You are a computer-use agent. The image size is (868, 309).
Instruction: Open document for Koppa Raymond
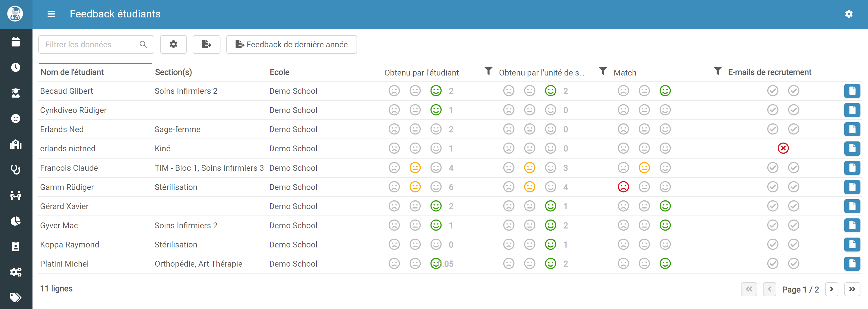[x=852, y=245]
